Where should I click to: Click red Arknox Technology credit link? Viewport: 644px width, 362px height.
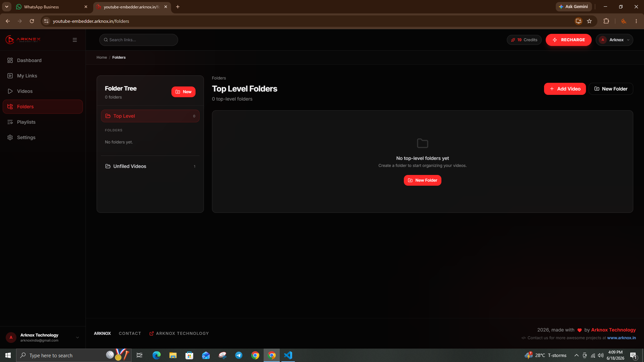tap(613, 330)
